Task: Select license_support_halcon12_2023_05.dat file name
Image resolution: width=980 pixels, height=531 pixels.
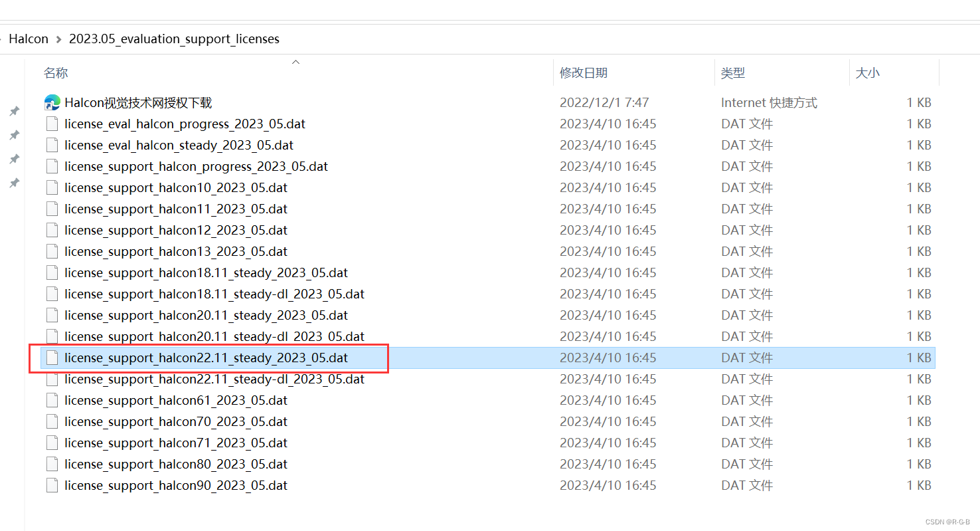Action: click(176, 230)
